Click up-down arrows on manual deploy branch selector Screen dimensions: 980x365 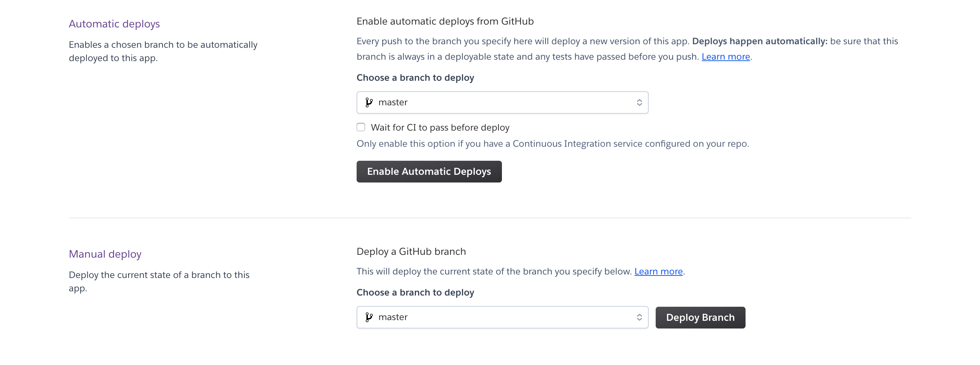point(639,317)
